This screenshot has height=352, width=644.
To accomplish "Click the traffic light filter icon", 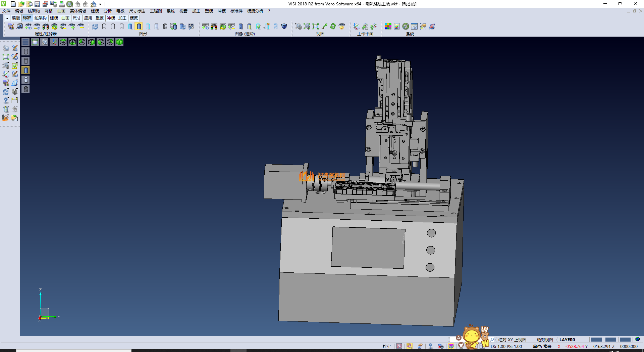I will 46,27.
